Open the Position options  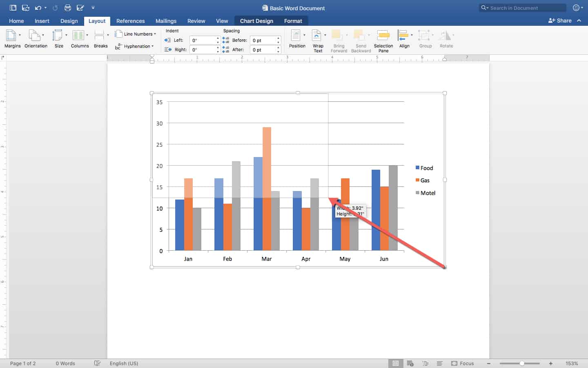click(x=297, y=39)
